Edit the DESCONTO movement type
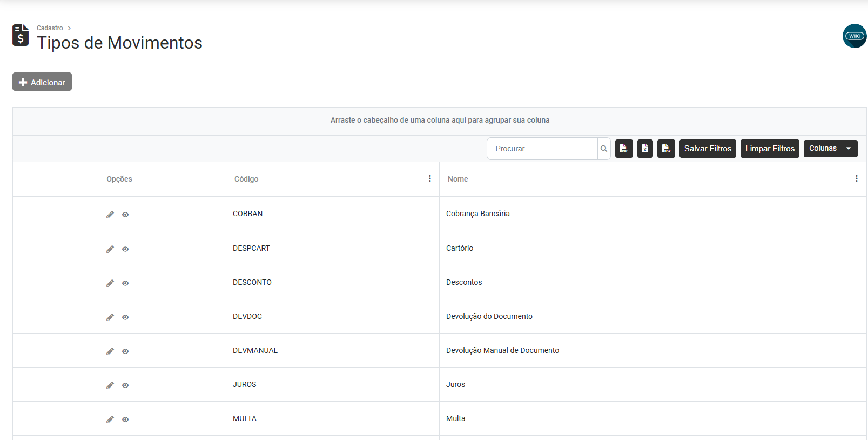 [x=110, y=283]
